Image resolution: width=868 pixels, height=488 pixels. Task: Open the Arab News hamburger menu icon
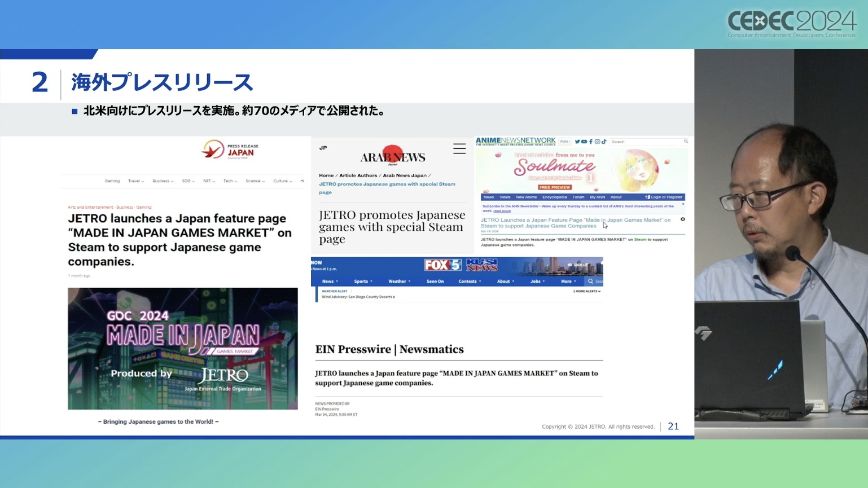[x=459, y=149]
